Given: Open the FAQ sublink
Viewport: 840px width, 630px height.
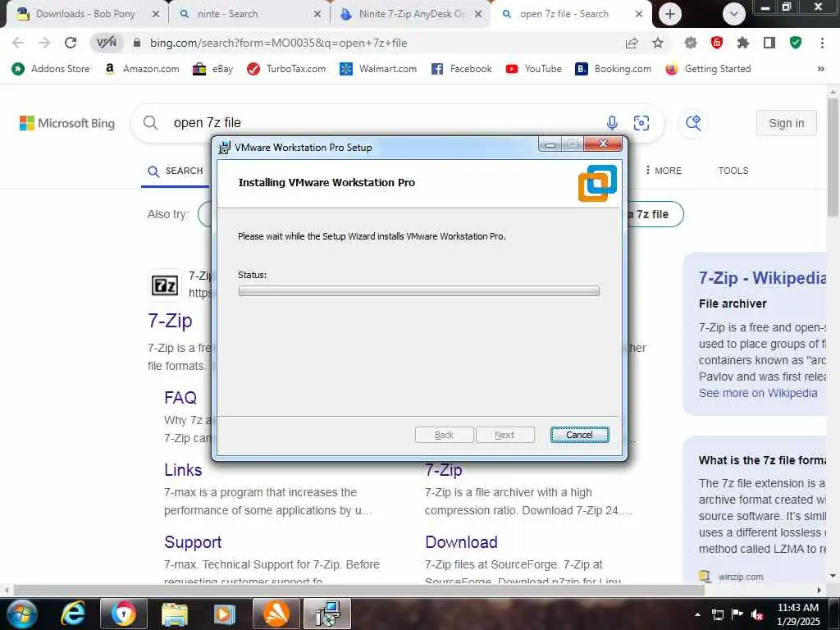Looking at the screenshot, I should coord(180,398).
